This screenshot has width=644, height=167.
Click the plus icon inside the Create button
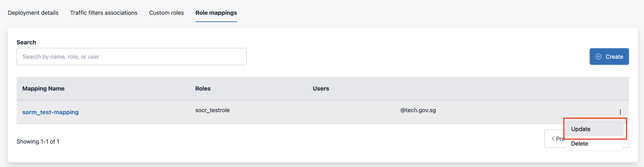coord(599,56)
